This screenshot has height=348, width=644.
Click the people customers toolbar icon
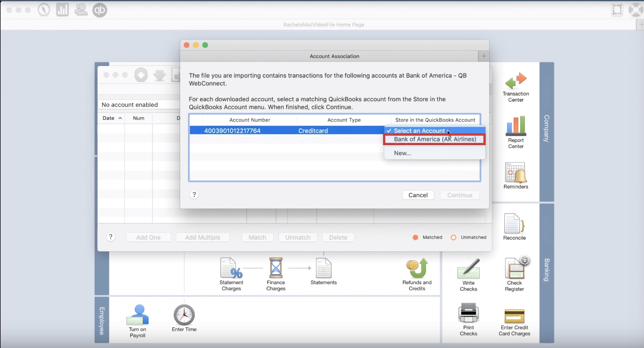pos(81,10)
